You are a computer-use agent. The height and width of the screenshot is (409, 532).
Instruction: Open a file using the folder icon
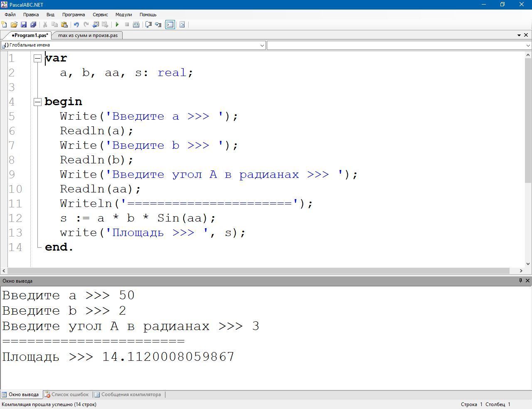click(x=14, y=25)
